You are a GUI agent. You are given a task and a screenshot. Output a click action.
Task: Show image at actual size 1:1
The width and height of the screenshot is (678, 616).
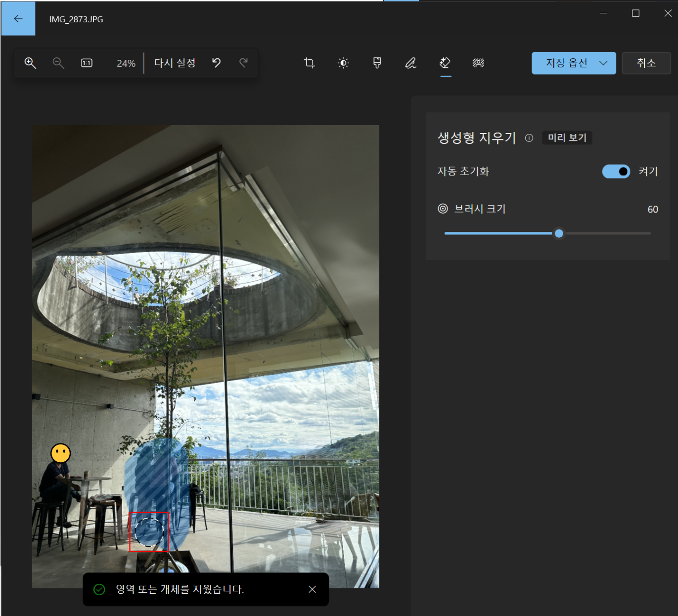[87, 63]
